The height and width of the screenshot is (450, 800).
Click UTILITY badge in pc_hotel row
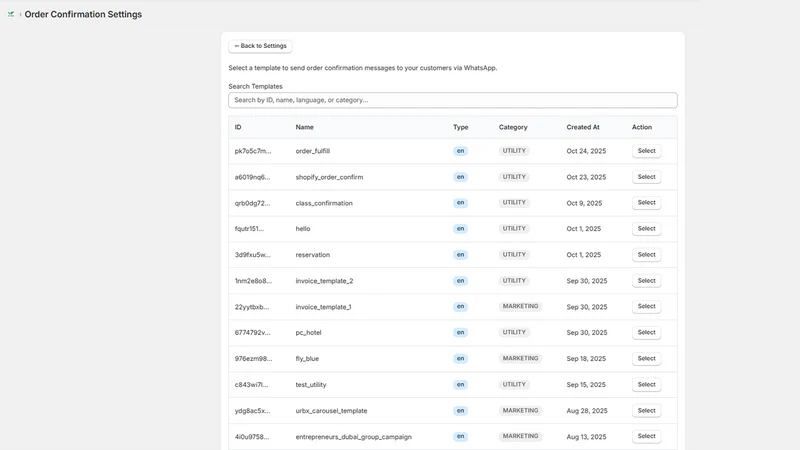click(514, 332)
